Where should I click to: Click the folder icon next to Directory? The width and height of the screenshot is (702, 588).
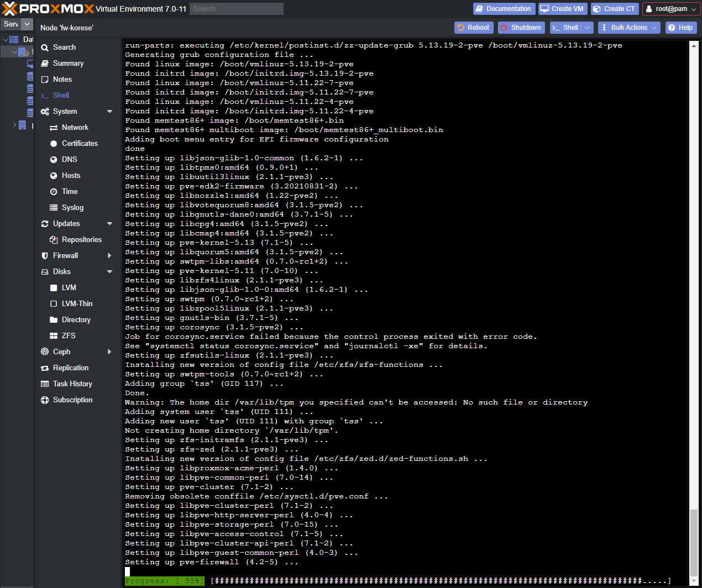(x=54, y=320)
